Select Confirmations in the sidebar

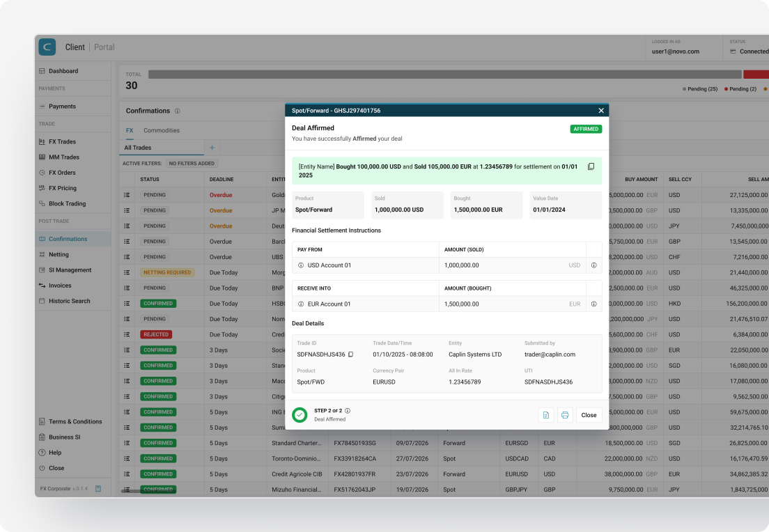pos(72,240)
